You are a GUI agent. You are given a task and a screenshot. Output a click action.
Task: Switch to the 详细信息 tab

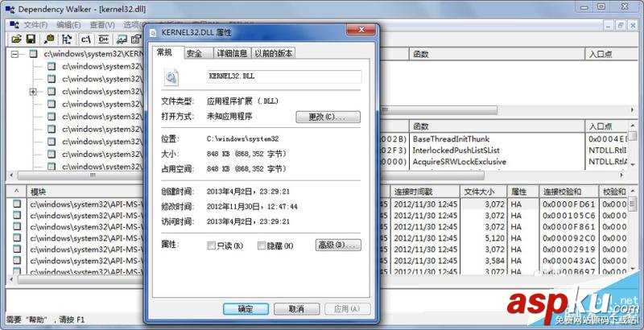click(233, 53)
